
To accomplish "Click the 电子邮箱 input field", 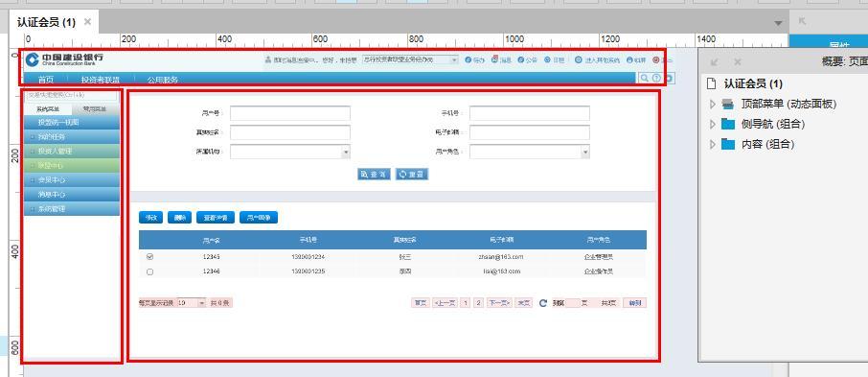I will tap(529, 132).
